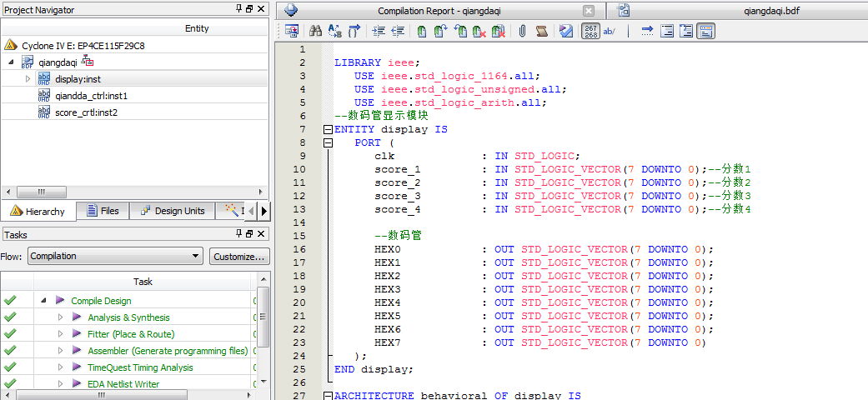This screenshot has height=400, width=868.
Task: Pin the Project Navigator panel
Action: (x=238, y=9)
